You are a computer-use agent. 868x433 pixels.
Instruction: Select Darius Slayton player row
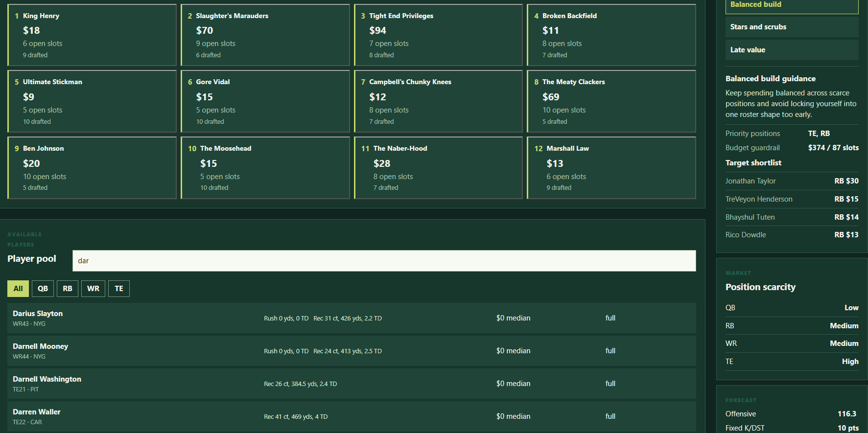pos(352,318)
